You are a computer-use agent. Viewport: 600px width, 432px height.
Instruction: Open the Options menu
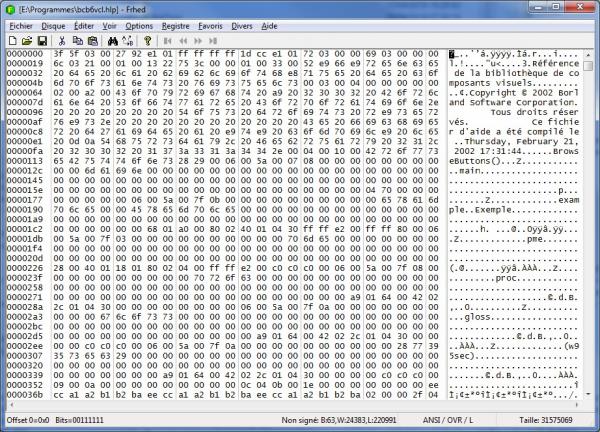pyautogui.click(x=140, y=24)
